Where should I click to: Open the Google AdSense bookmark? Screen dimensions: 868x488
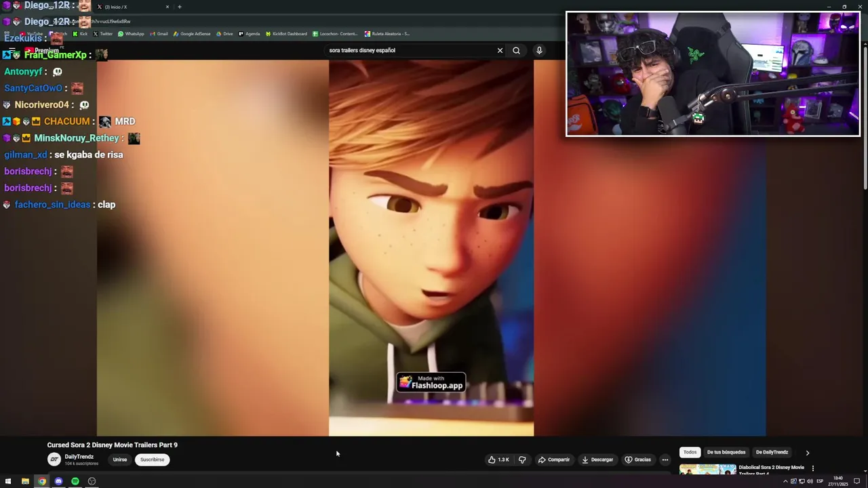point(193,34)
